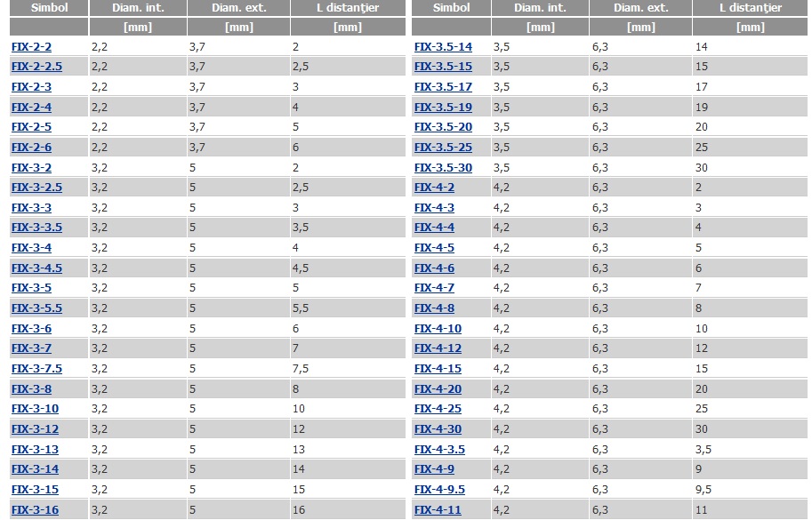
Task: Open the FIX-3-13 link
Action: (x=36, y=450)
